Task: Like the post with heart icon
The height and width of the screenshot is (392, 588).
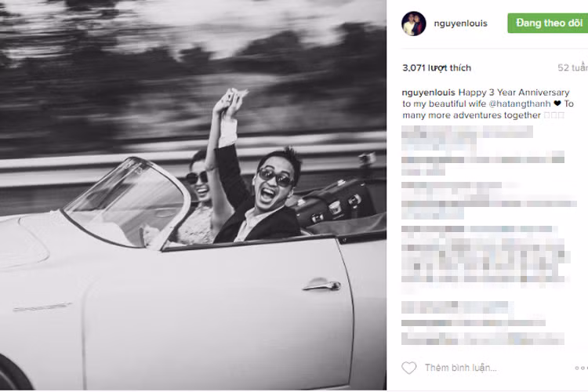Action: click(408, 368)
